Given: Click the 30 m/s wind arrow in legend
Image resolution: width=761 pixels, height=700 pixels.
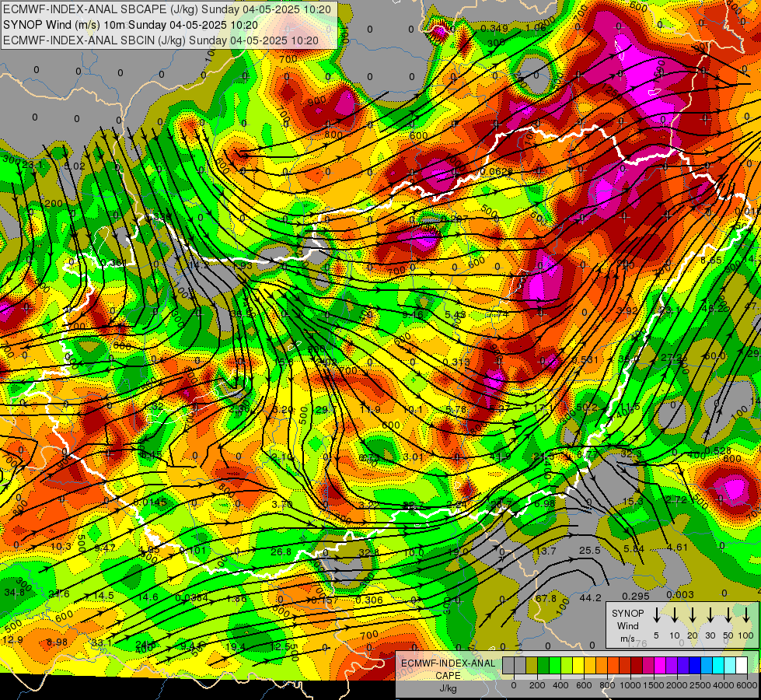Looking at the screenshot, I should coord(710,615).
